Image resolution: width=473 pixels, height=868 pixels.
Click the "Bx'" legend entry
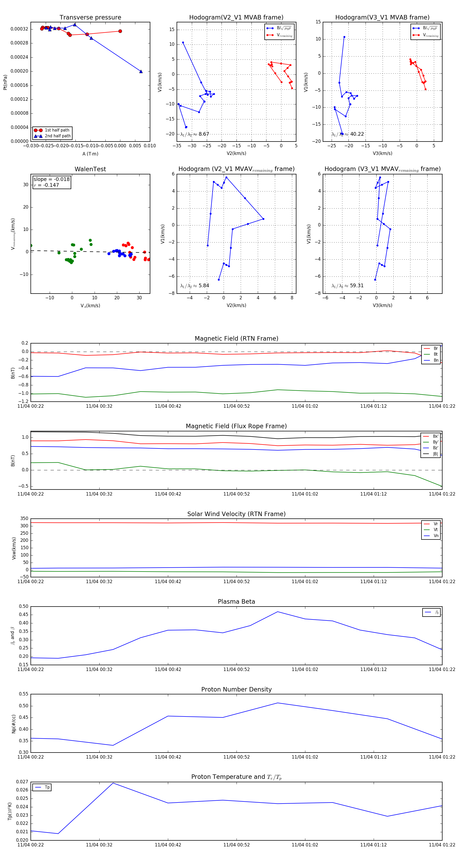pyautogui.click(x=431, y=436)
